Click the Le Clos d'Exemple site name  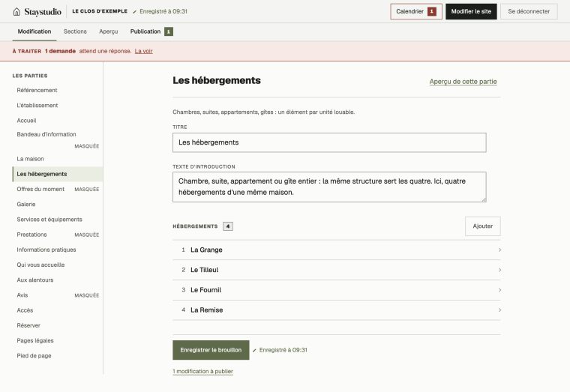100,11
